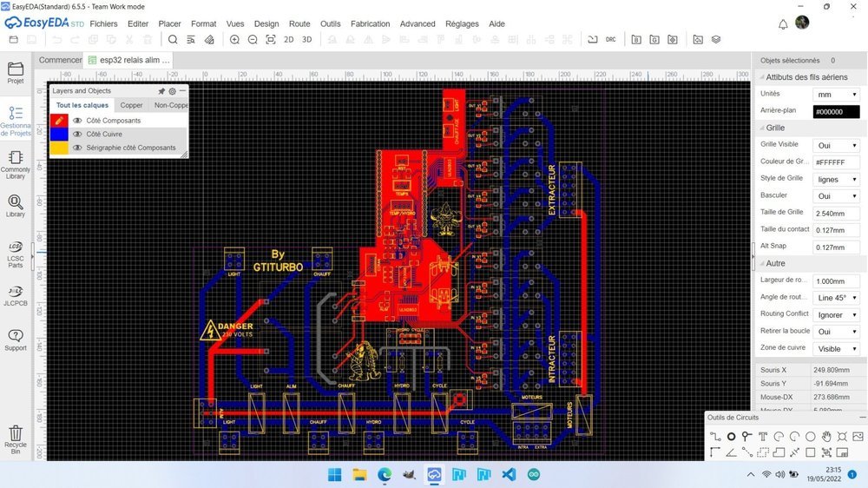Open the JLCPCB sidebar icon

coord(16,296)
